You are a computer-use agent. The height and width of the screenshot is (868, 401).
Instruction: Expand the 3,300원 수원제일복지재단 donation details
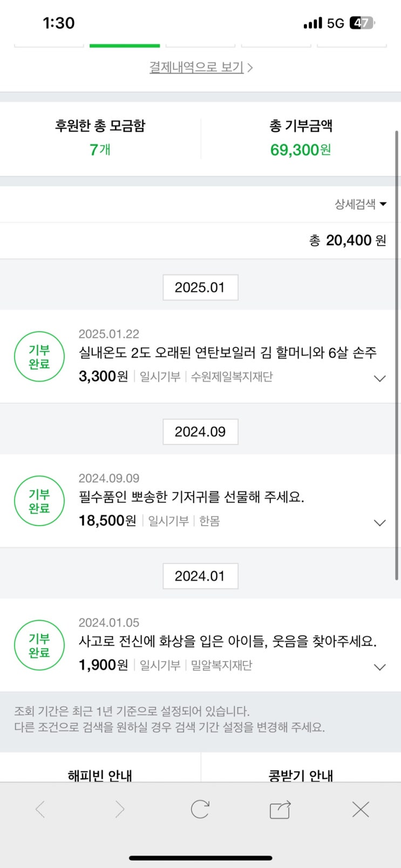(x=380, y=379)
